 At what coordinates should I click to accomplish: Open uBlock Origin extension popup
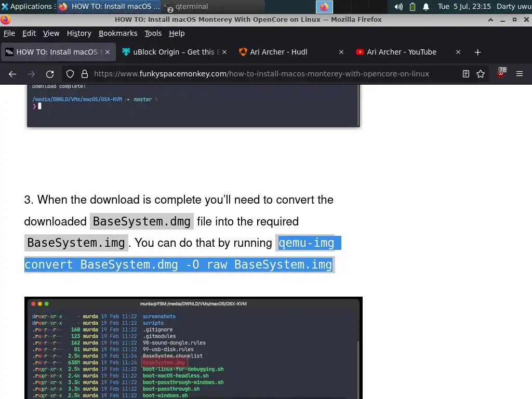(x=501, y=73)
